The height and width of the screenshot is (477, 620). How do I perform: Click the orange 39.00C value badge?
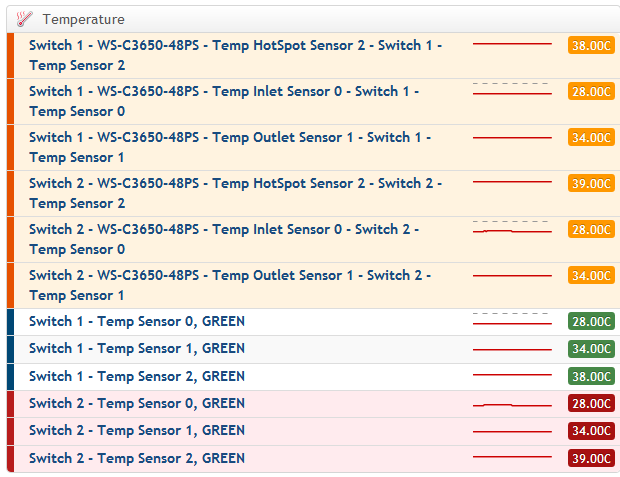pyautogui.click(x=591, y=183)
